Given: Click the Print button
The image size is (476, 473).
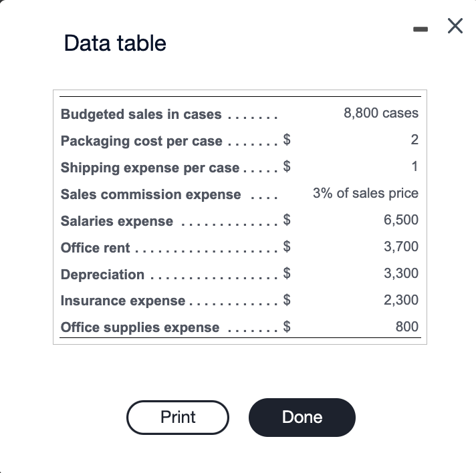Looking at the screenshot, I should [178, 418].
